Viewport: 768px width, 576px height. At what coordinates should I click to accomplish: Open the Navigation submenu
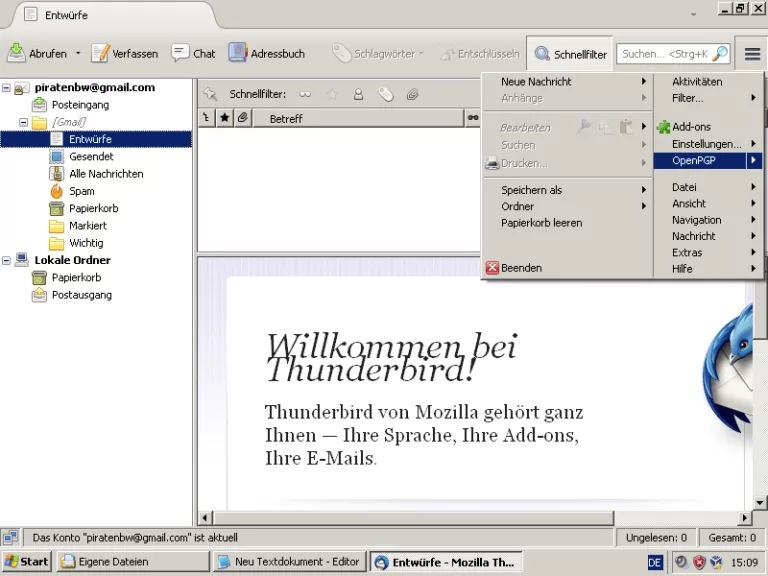[708, 220]
